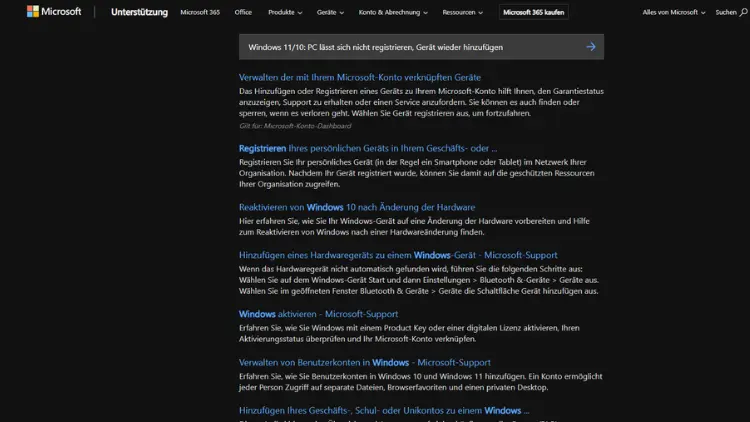Viewport: 750px width, 422px height.
Task: Open result 'Reaktivieren von Windows 10 nach Änderung der Hardware'
Action: point(357,207)
